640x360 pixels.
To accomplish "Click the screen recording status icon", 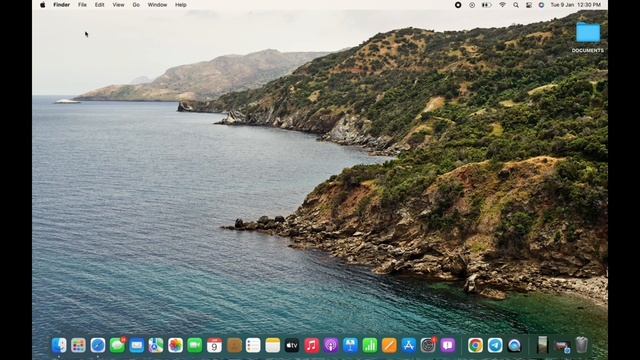I will (458, 5).
